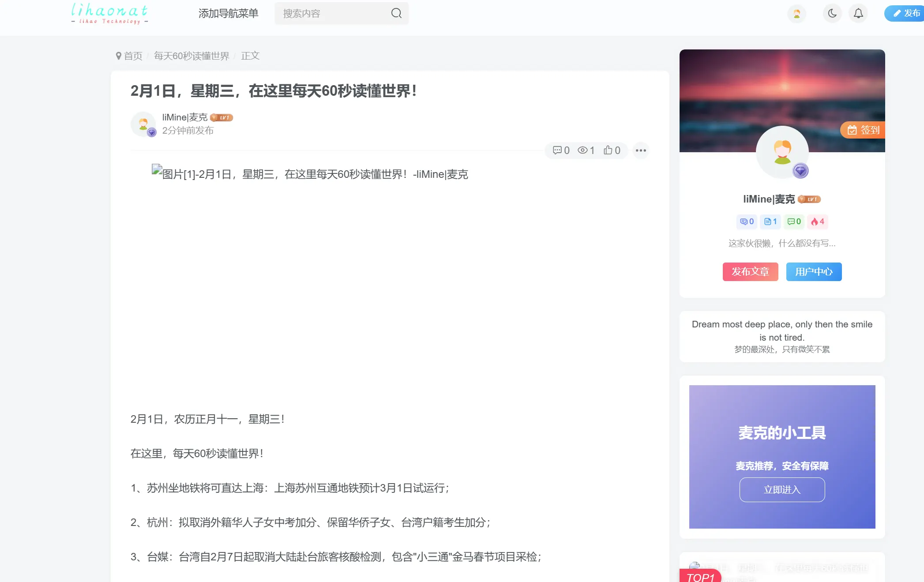
Task: Click news item 1 about 苏州地铁
Action: 290,488
